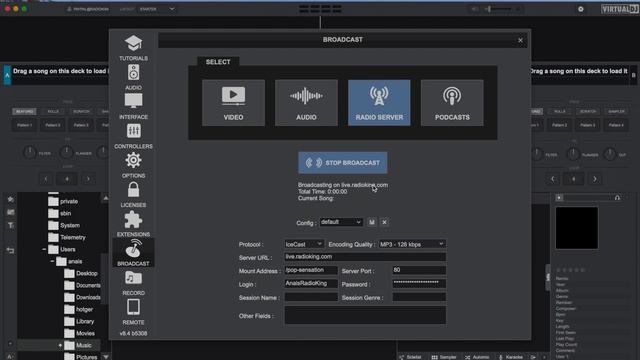The height and width of the screenshot is (360, 640).
Task: Open the Extensions puzzle piece section
Action: pyautogui.click(x=133, y=224)
